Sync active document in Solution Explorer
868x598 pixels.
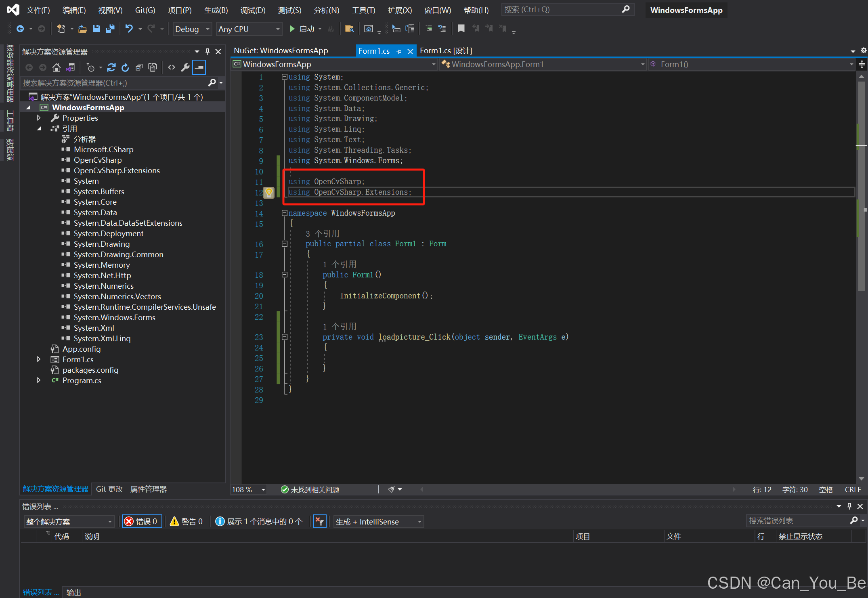[71, 67]
